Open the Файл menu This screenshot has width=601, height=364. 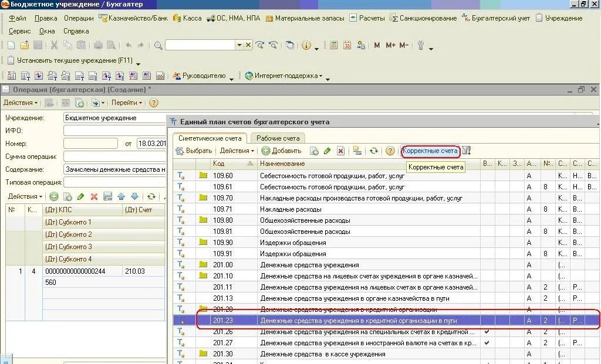[x=17, y=18]
